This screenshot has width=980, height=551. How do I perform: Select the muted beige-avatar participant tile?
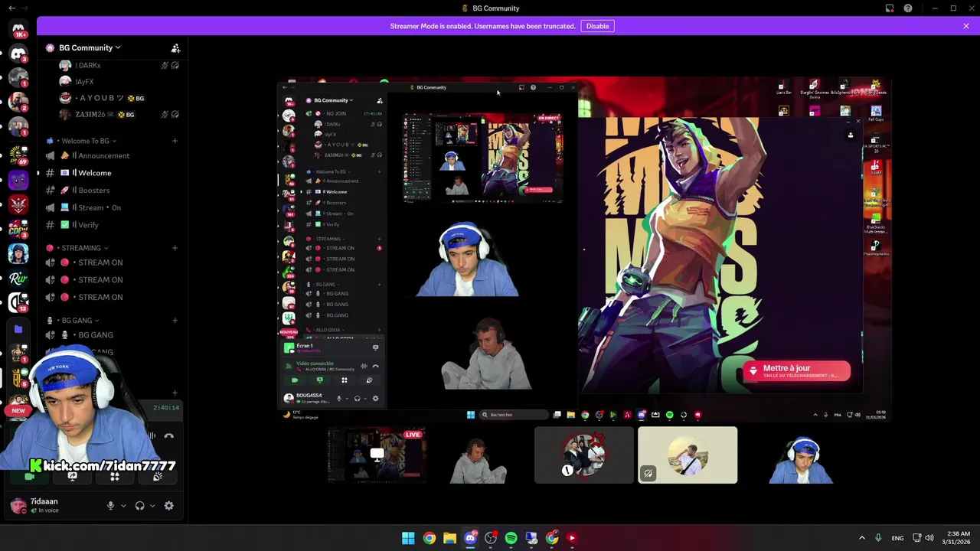click(688, 455)
